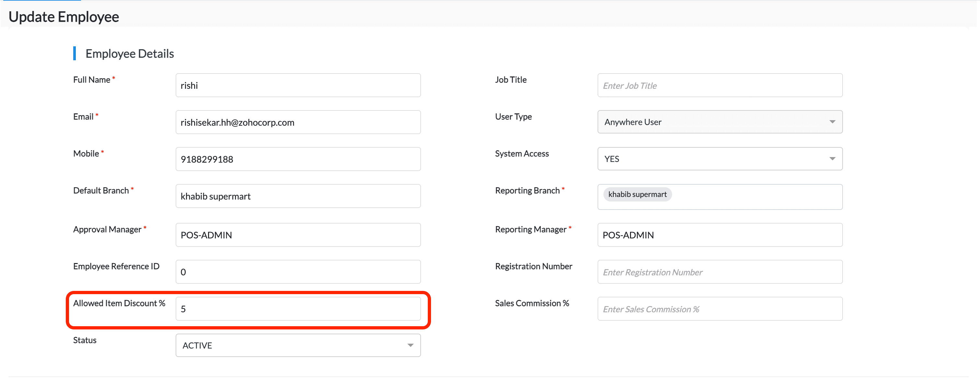Screen dimensions: 980x379
Task: Click the Mobile number field
Action: (298, 159)
